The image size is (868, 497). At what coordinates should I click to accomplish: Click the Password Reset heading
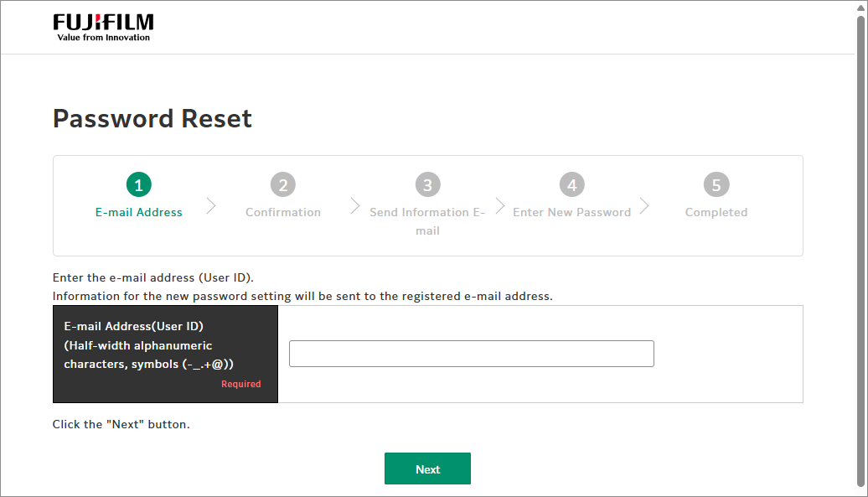click(152, 118)
